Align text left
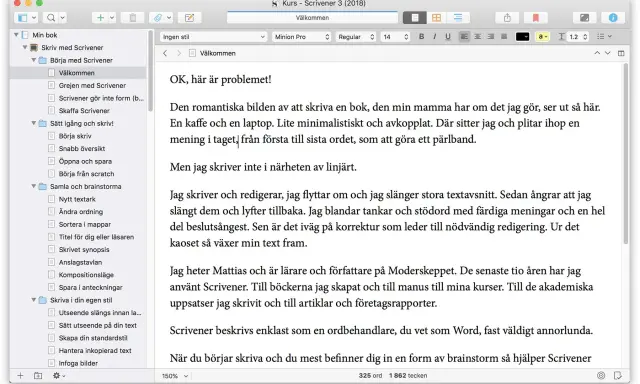This screenshot has height=384, width=640. [x=464, y=37]
